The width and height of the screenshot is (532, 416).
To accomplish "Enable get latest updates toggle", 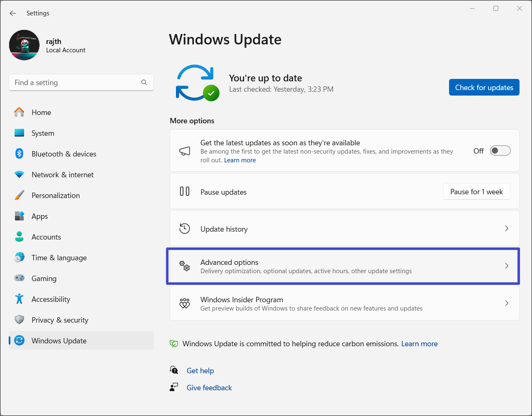I will pos(500,151).
